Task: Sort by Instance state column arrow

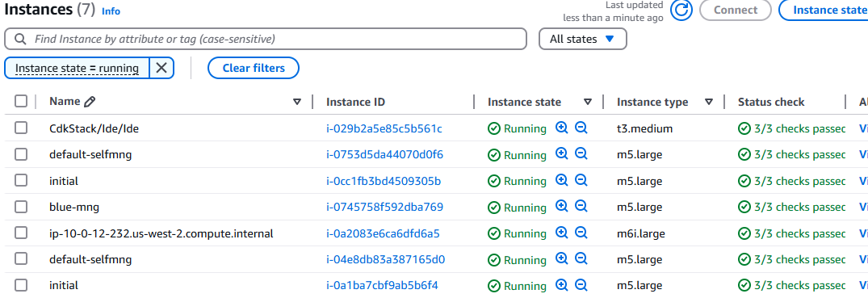Action: 588,102
